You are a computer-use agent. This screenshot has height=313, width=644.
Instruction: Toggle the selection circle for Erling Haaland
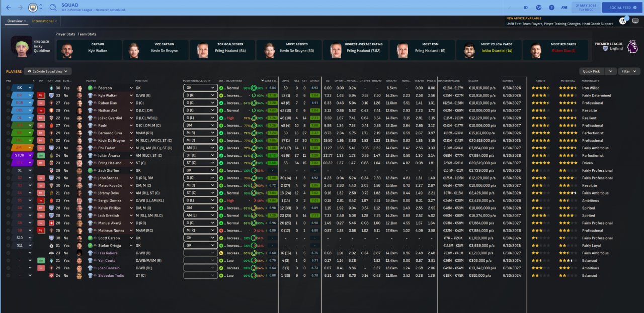(8, 163)
